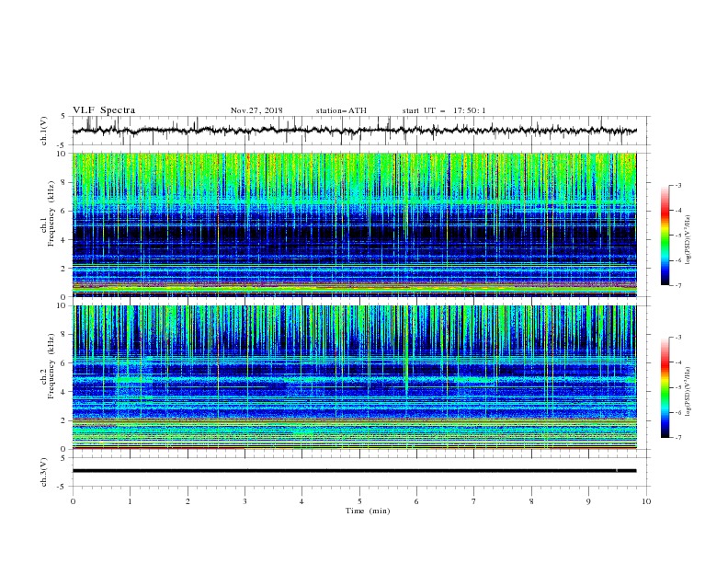The width and height of the screenshot is (728, 563).
Task: Click the lower "log(PSD)(V²/Hz)" color bar label
Action: click(x=688, y=392)
